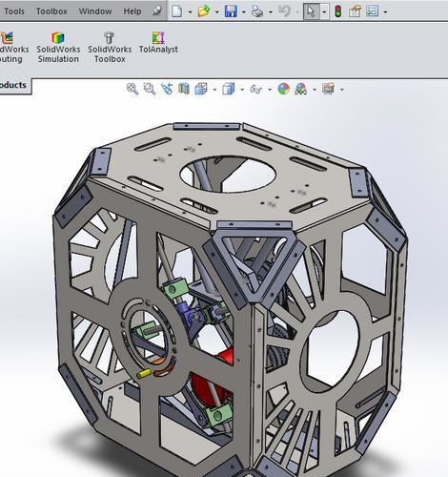This screenshot has width=448, height=477.
Task: Open View Orientation icon
Action: pos(201,89)
